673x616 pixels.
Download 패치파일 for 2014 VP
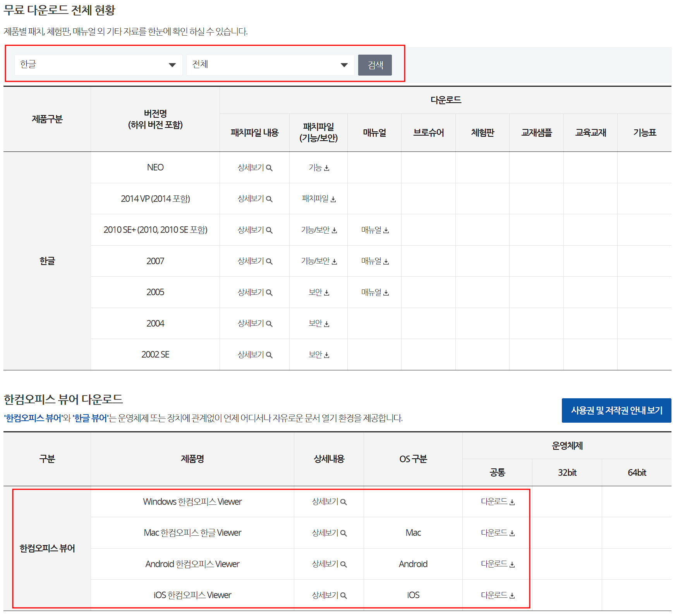(x=319, y=199)
